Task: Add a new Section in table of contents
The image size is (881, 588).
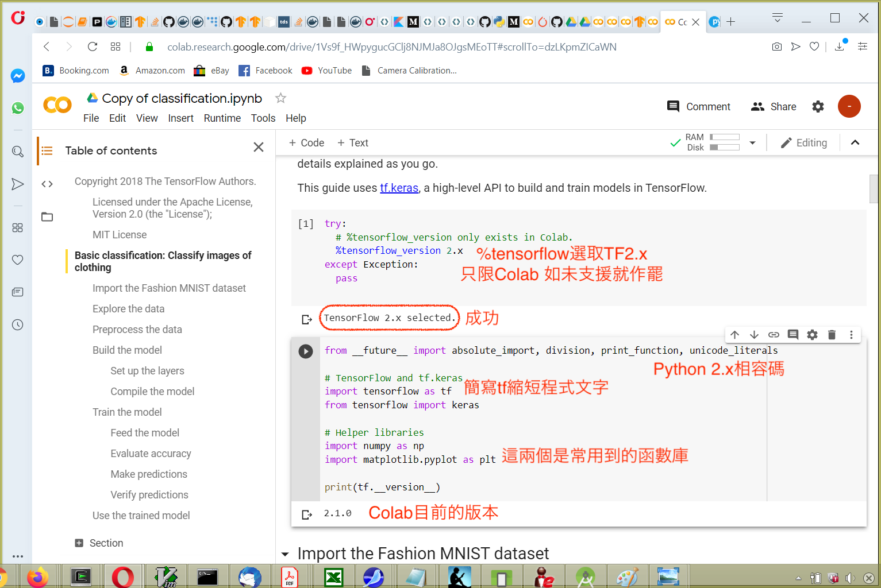Action: coord(99,543)
